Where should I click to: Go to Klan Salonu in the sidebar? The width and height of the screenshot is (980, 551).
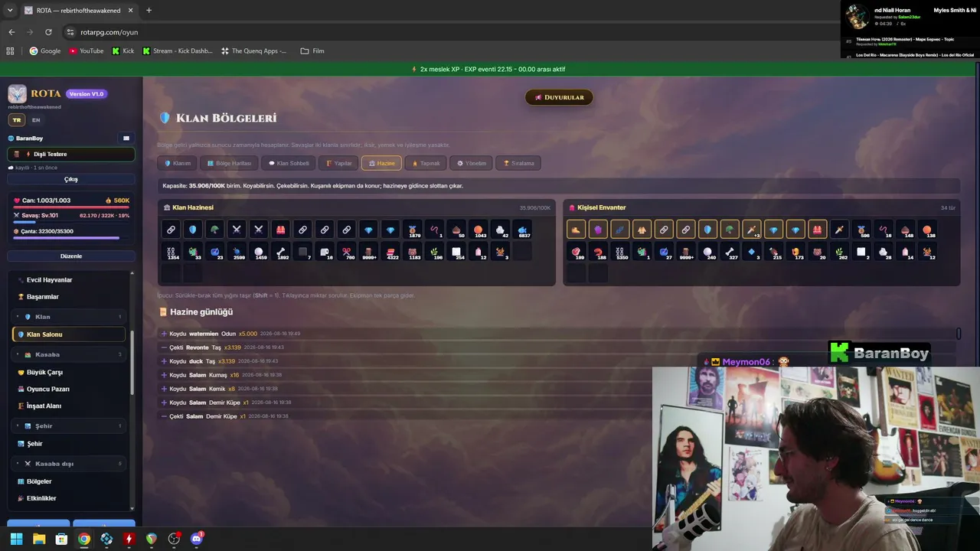point(69,334)
